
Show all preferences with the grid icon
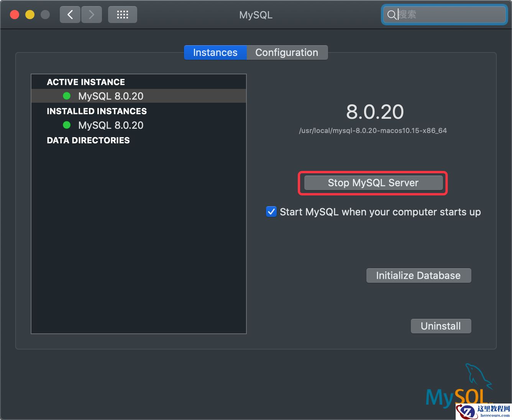(x=123, y=15)
